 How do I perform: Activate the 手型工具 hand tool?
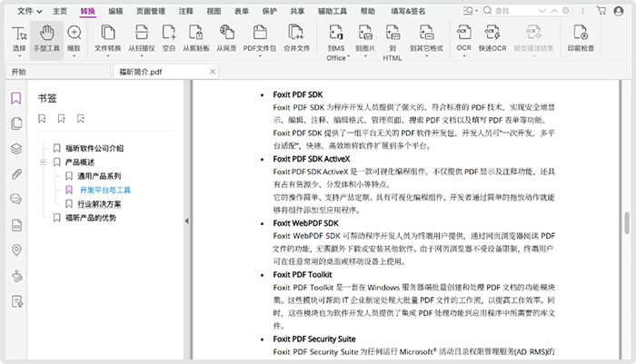(x=46, y=39)
